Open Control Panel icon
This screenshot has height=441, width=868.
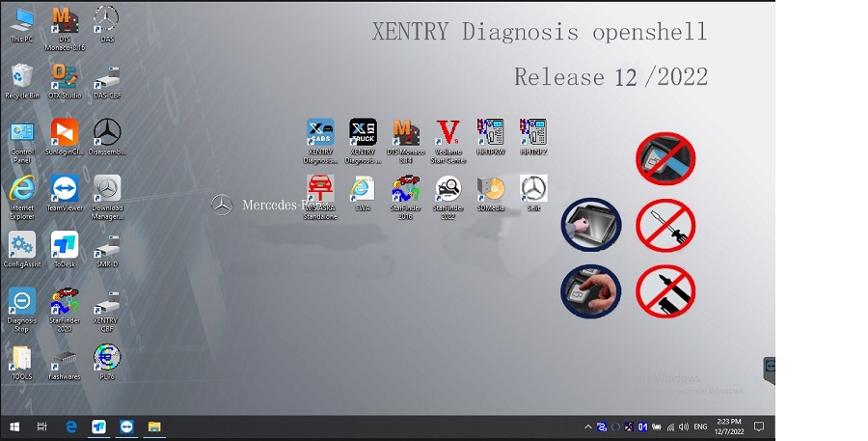tap(22, 142)
